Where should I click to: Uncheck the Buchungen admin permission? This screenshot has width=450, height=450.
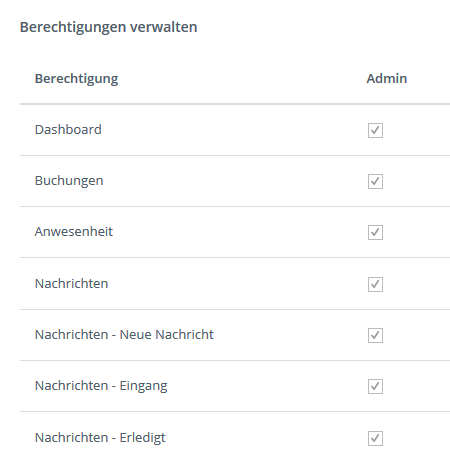click(x=375, y=181)
